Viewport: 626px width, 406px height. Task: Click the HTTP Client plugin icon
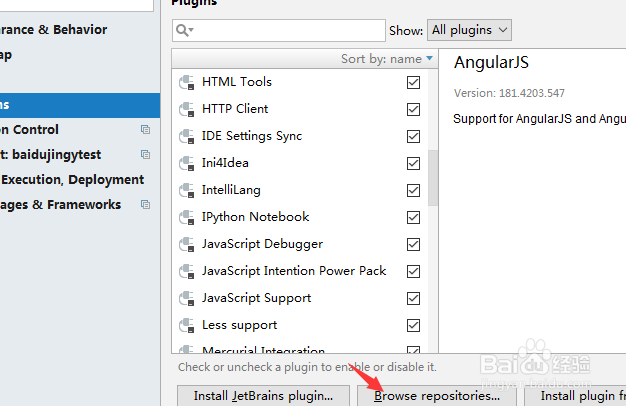point(185,109)
